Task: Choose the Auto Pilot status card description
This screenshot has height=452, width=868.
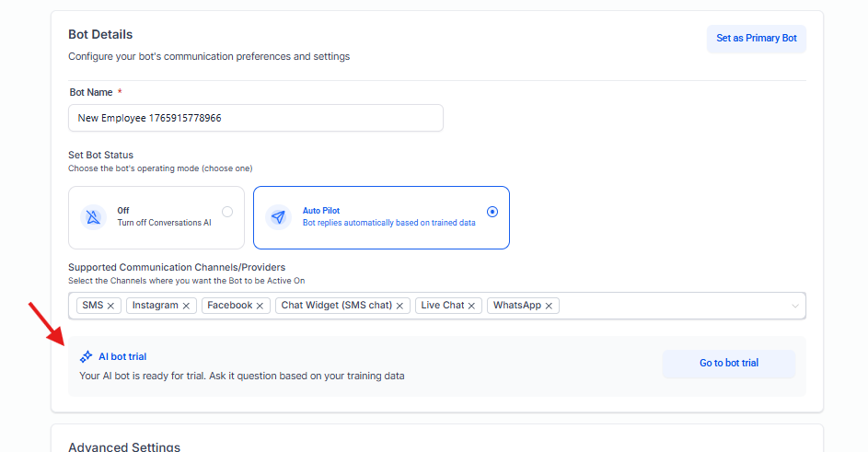Action: click(388, 223)
